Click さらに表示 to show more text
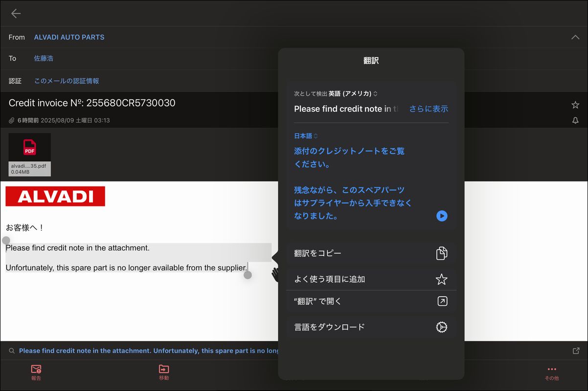 (429, 109)
